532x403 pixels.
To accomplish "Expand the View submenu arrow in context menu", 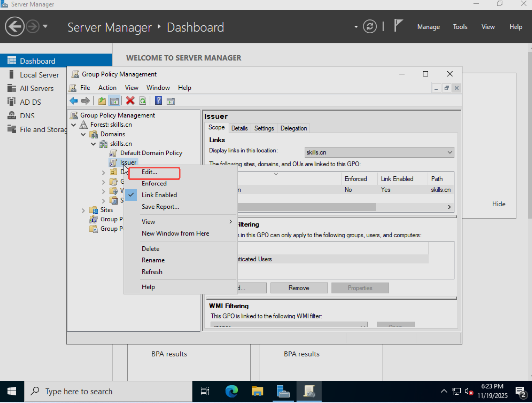I will tap(231, 222).
